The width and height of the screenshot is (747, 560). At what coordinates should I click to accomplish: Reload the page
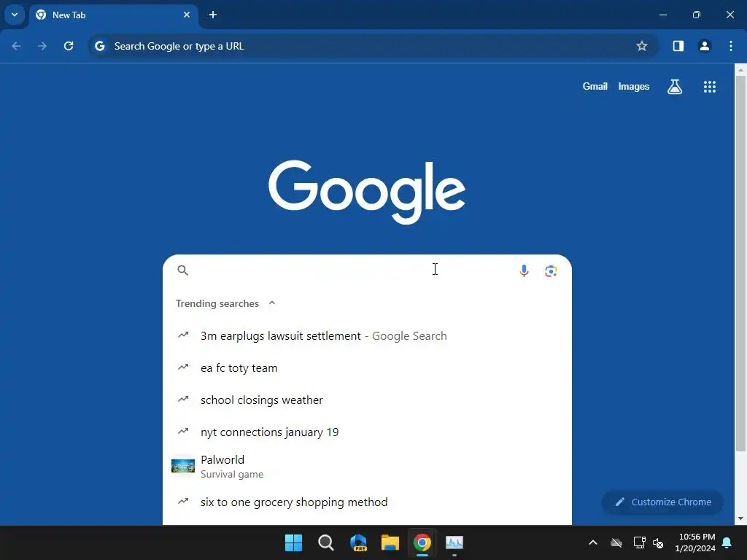click(69, 46)
